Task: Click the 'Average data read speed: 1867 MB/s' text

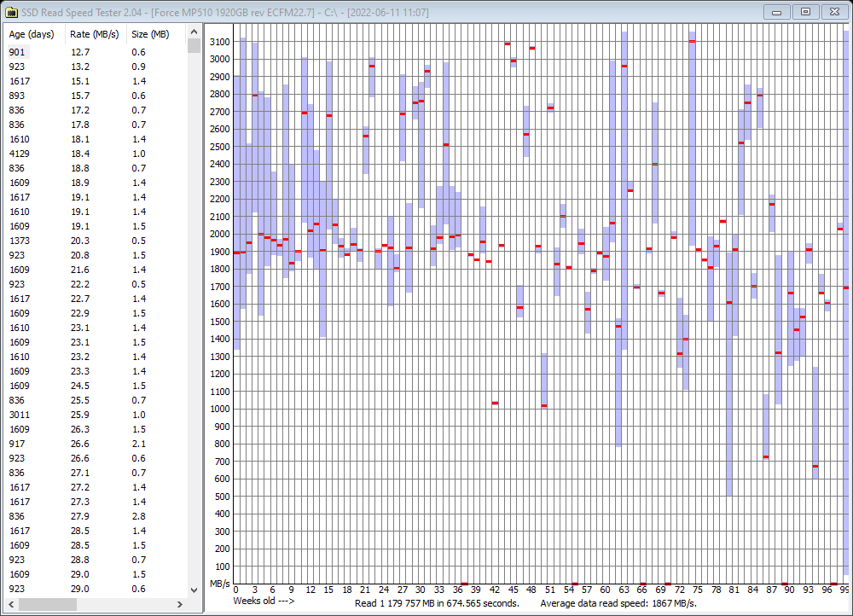Action: pos(618,603)
